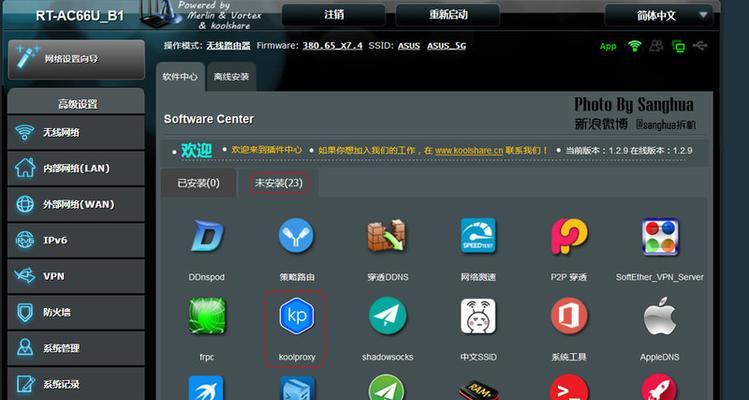Screen dimensions: 749x400
Task: Open the SoftEther_VPN_Server plugin icon
Action: coord(660,237)
